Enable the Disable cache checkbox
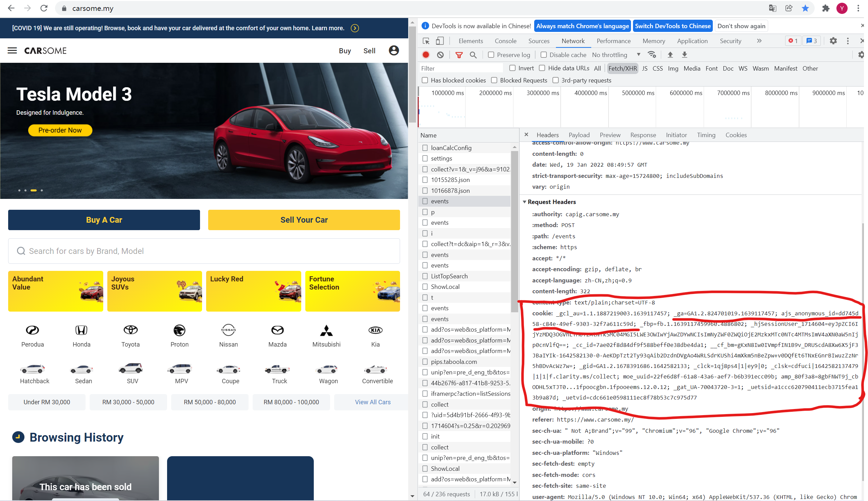The height and width of the screenshot is (501, 868). (x=543, y=55)
